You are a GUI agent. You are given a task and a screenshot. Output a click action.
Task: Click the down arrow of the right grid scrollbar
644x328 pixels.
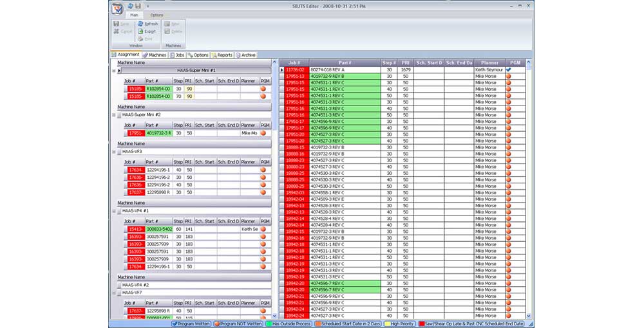click(x=529, y=316)
